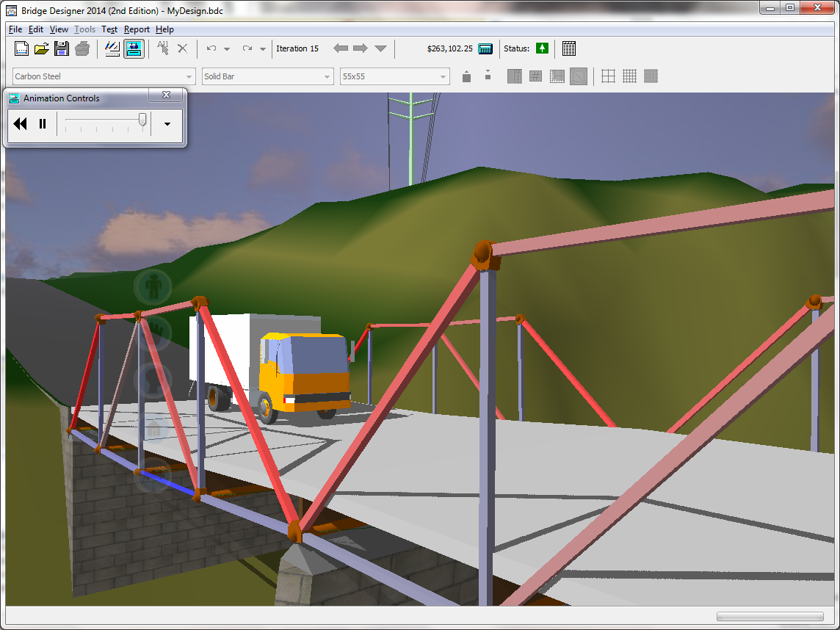Open the Test menu
Viewport: 840px width, 630px height.
coord(109,29)
